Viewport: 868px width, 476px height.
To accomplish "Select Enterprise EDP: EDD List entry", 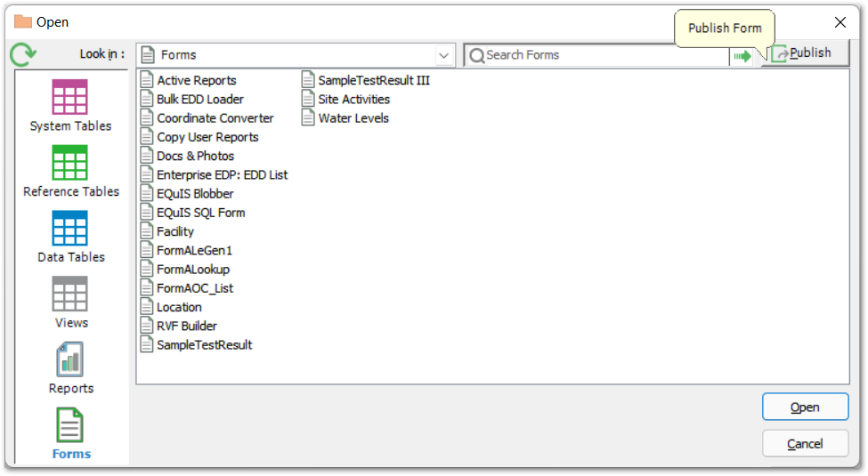I will pos(223,175).
